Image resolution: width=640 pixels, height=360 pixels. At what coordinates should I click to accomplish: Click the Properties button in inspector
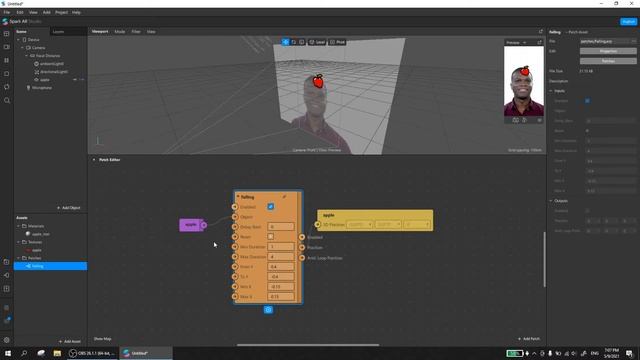[x=608, y=51]
